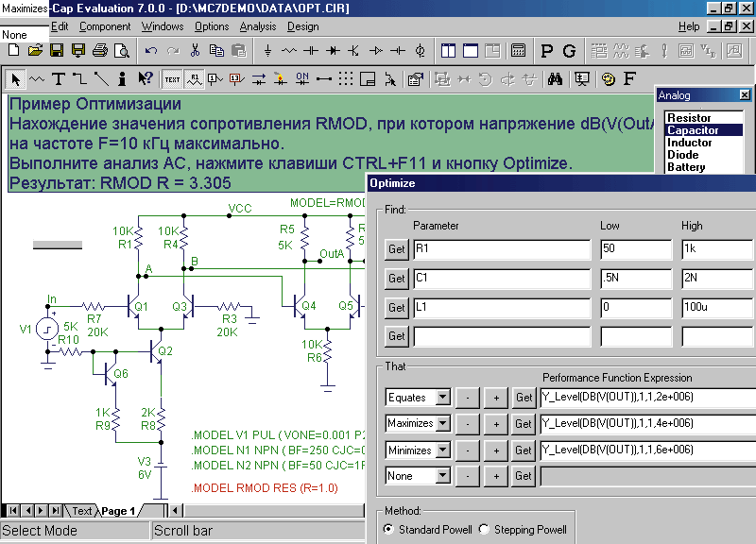Screen dimensions: 756x544
Task: Toggle the ON/OFF condition display
Action: [x=302, y=79]
